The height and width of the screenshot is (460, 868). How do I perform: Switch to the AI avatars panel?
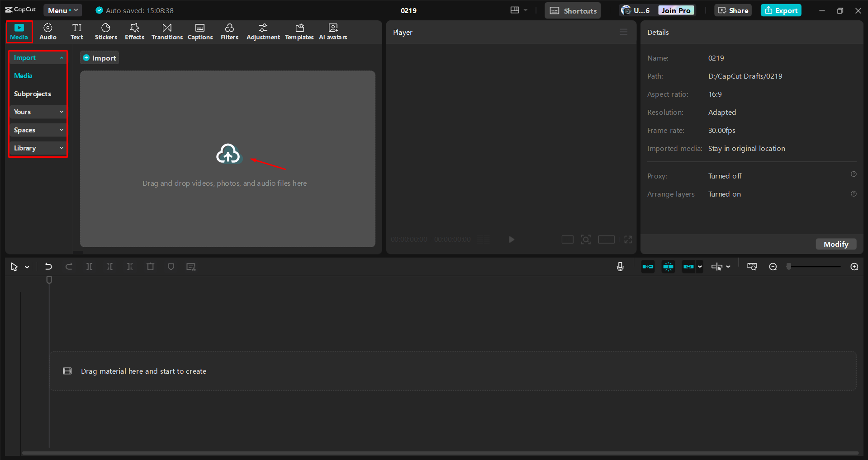[332, 31]
